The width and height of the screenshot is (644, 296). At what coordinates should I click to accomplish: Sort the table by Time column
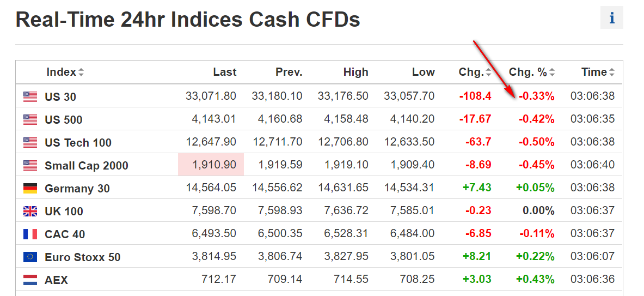598,72
